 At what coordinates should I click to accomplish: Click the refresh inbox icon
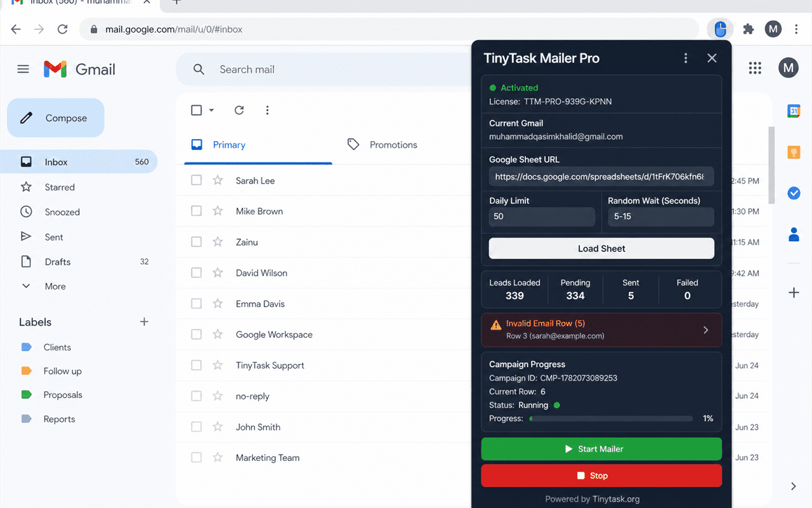(239, 110)
